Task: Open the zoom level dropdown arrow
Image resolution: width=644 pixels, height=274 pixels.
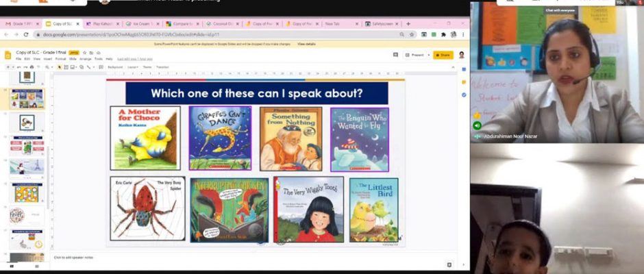Action: (52, 67)
